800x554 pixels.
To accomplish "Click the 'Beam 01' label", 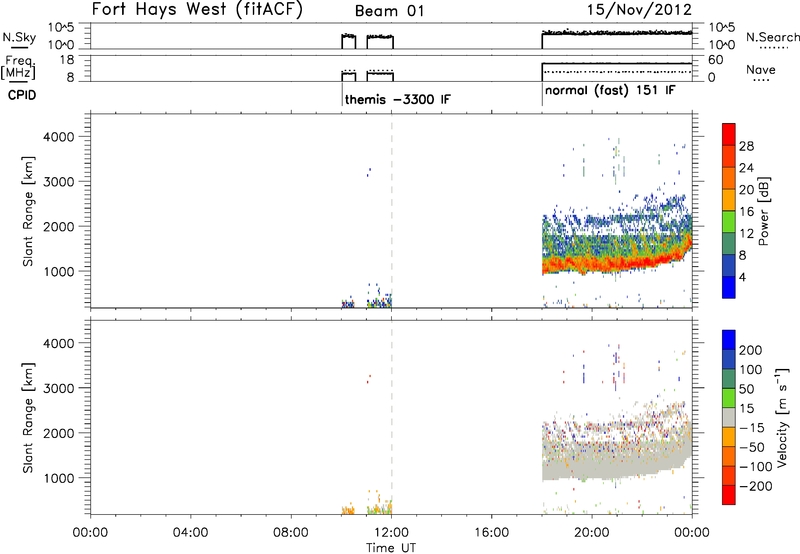I will pyautogui.click(x=389, y=11).
